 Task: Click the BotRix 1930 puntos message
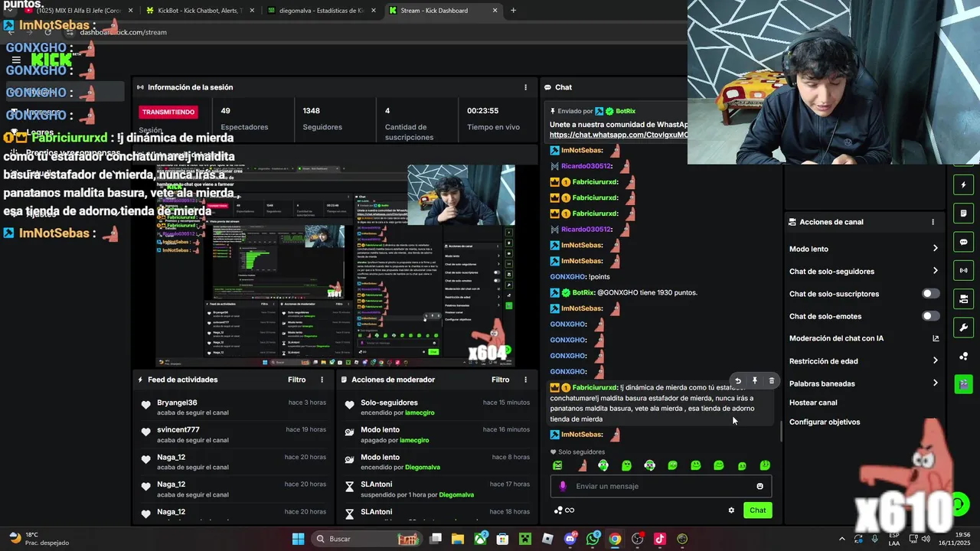[x=624, y=292]
